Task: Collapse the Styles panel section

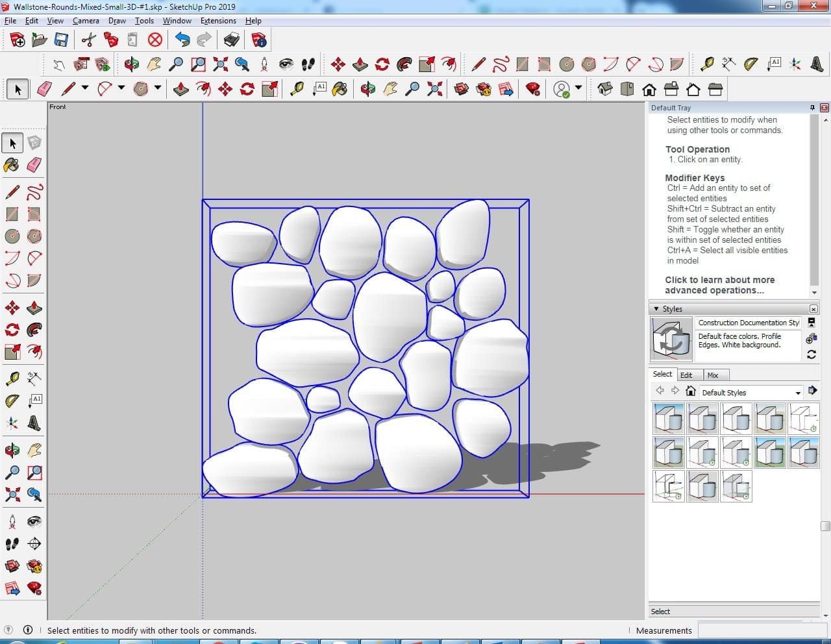Action: click(656, 309)
